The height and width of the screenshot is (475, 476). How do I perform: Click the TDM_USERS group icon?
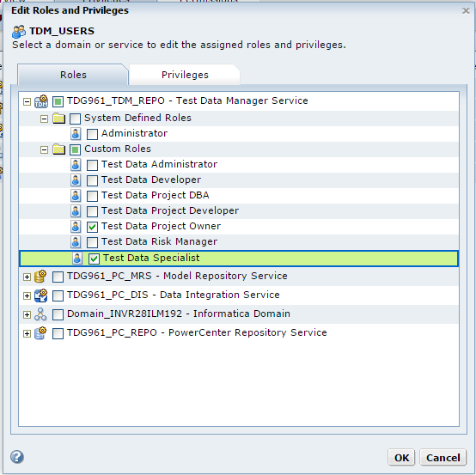click(19, 32)
